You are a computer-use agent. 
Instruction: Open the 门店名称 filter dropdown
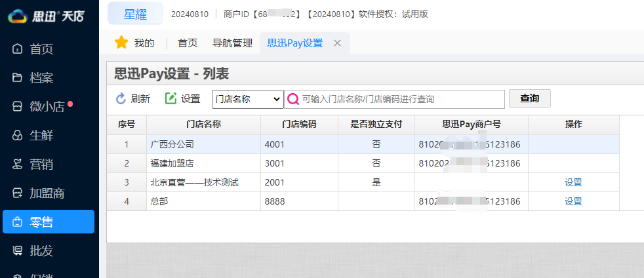coord(248,99)
